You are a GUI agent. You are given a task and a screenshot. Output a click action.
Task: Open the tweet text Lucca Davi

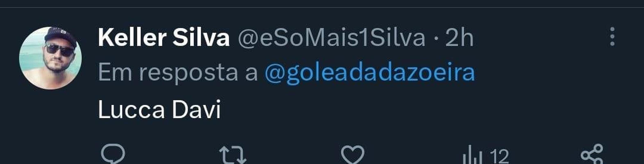point(159,109)
